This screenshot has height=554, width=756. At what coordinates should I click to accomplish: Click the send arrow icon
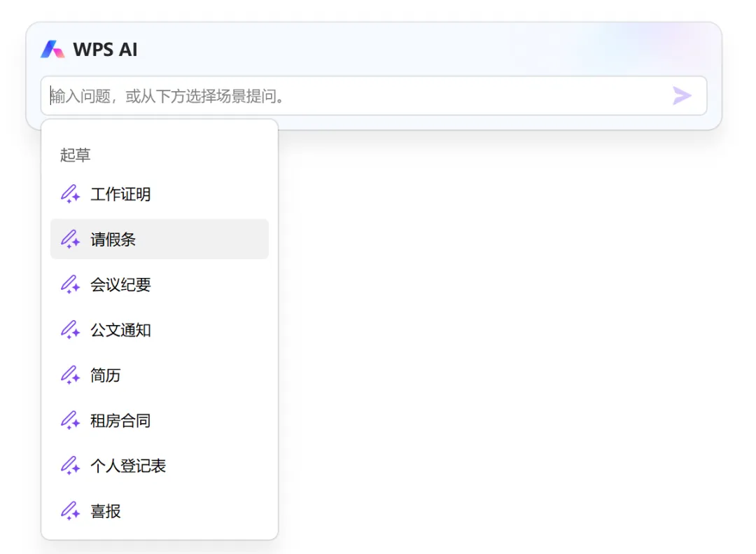click(682, 95)
